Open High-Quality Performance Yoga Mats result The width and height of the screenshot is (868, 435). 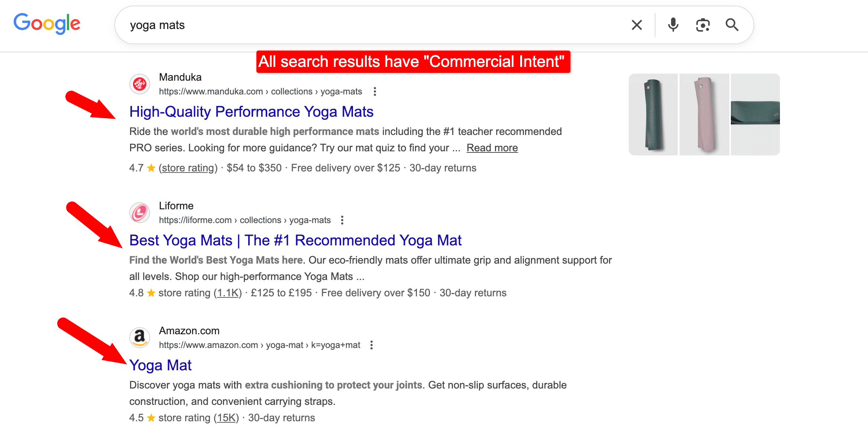tap(251, 111)
